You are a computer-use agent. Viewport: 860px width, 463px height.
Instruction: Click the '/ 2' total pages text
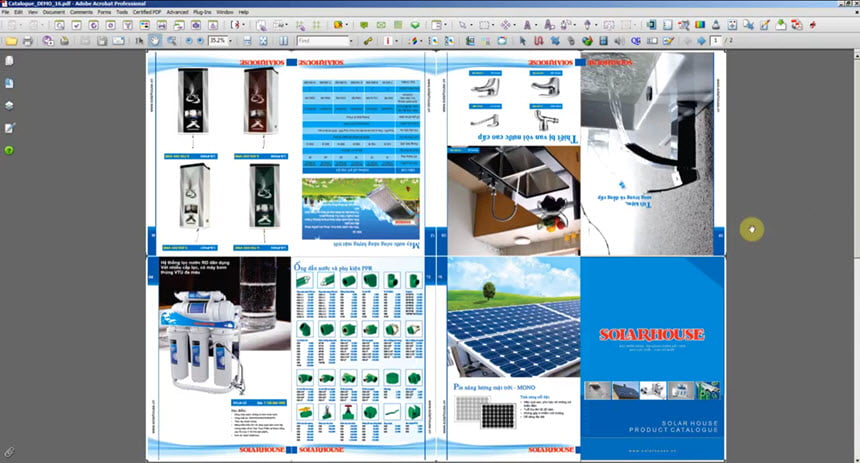[x=728, y=41]
